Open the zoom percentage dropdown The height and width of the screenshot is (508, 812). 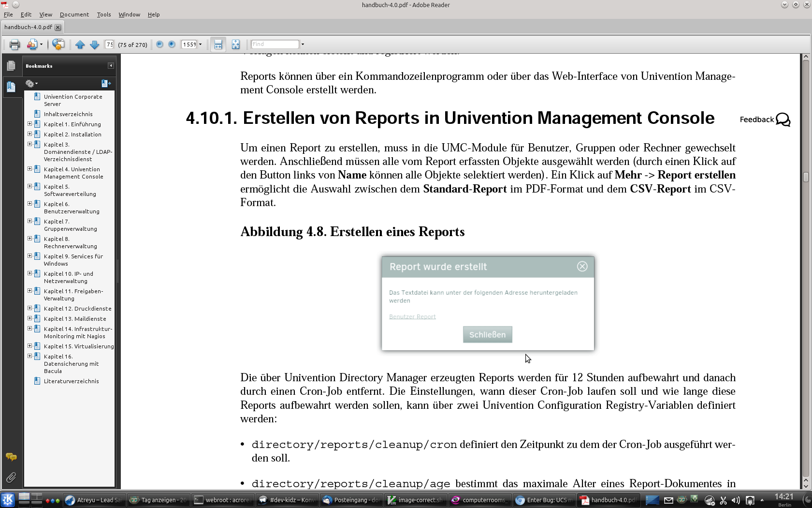tap(200, 45)
